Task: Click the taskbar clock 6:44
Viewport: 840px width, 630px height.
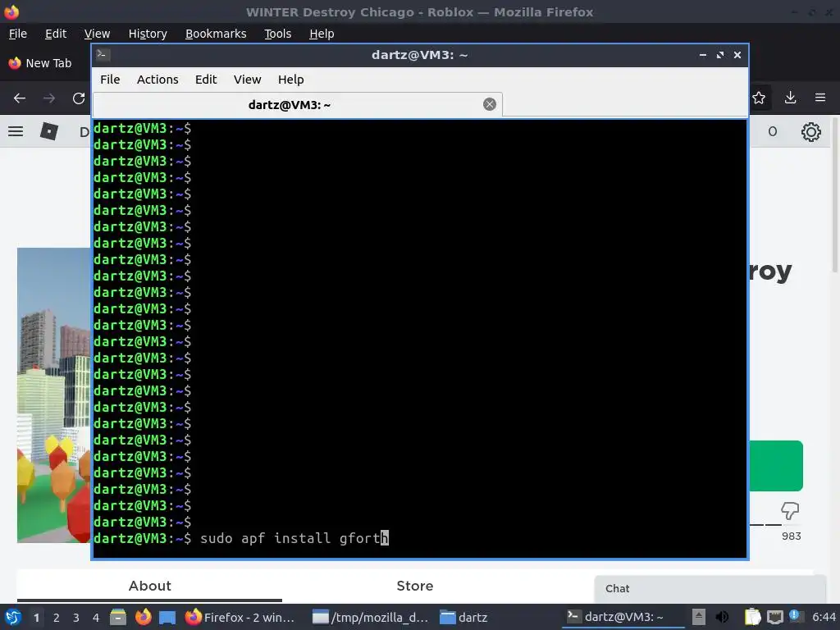Action: (824, 617)
